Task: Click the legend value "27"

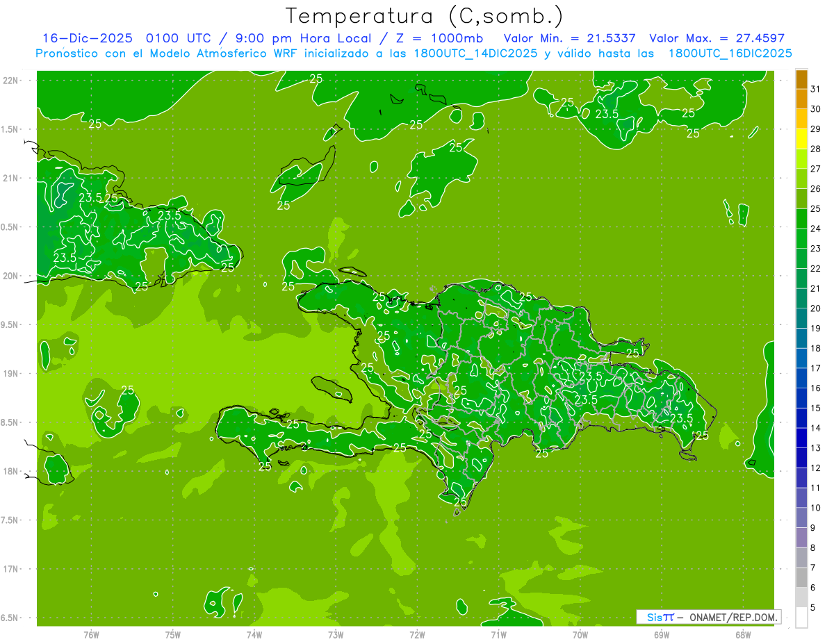Action: click(x=816, y=169)
